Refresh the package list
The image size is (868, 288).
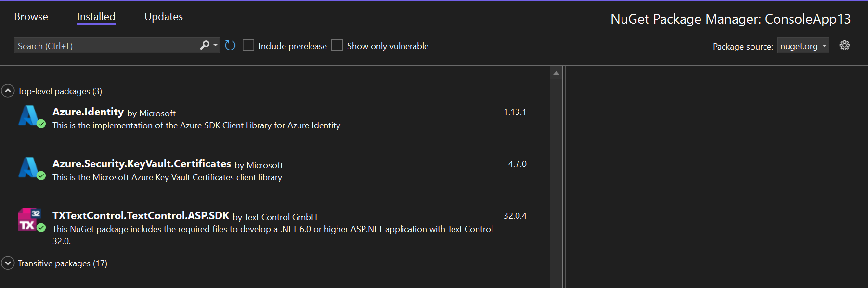(230, 46)
